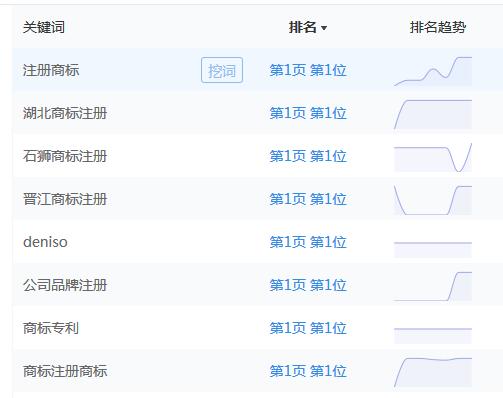Click the 排名趋势 column header
The height and width of the screenshot is (398, 503).
438,27
